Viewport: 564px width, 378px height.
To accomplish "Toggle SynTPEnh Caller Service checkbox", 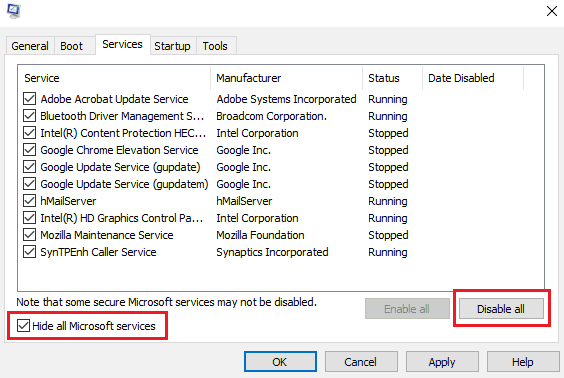I will click(x=29, y=252).
